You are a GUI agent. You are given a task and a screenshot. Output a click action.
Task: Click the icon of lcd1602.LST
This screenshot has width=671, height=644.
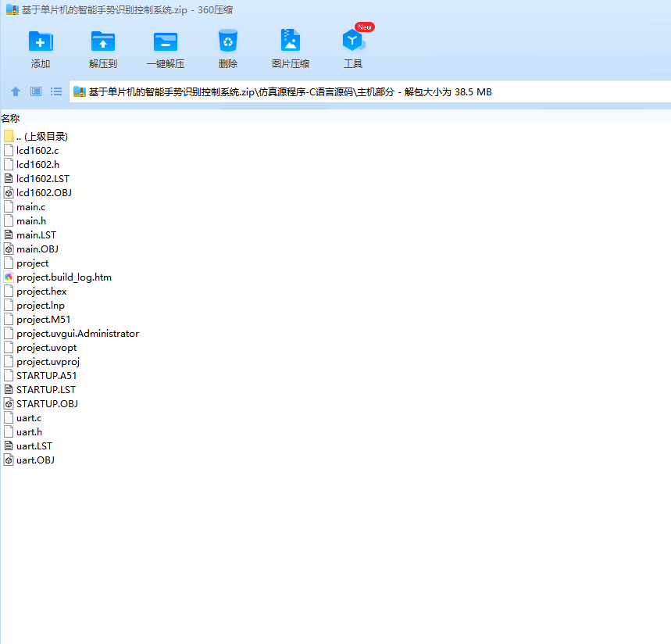coord(9,178)
